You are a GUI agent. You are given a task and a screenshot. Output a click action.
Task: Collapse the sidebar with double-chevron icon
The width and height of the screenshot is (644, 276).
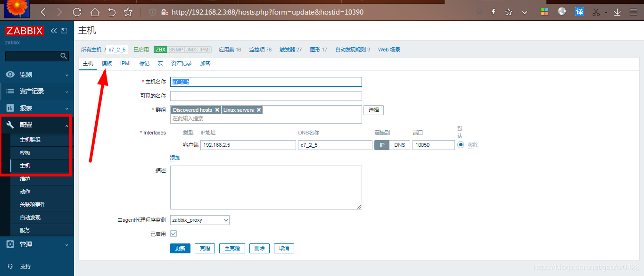(54, 31)
